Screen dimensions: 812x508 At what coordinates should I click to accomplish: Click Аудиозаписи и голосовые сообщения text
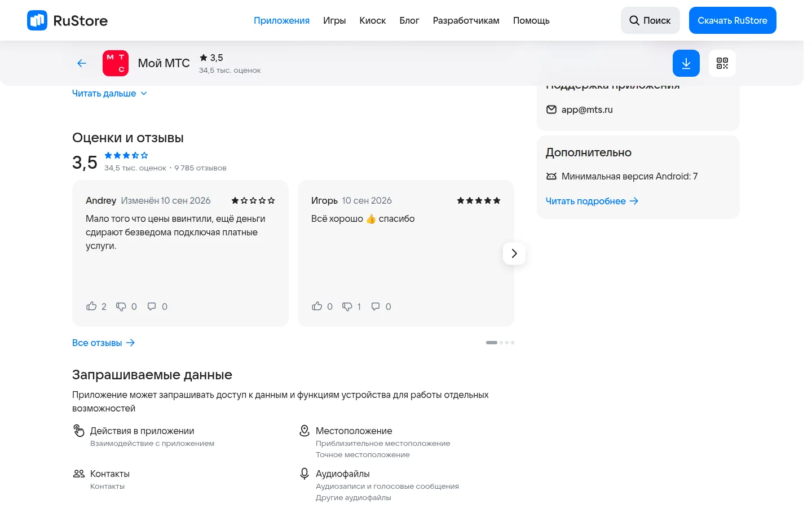(x=387, y=486)
